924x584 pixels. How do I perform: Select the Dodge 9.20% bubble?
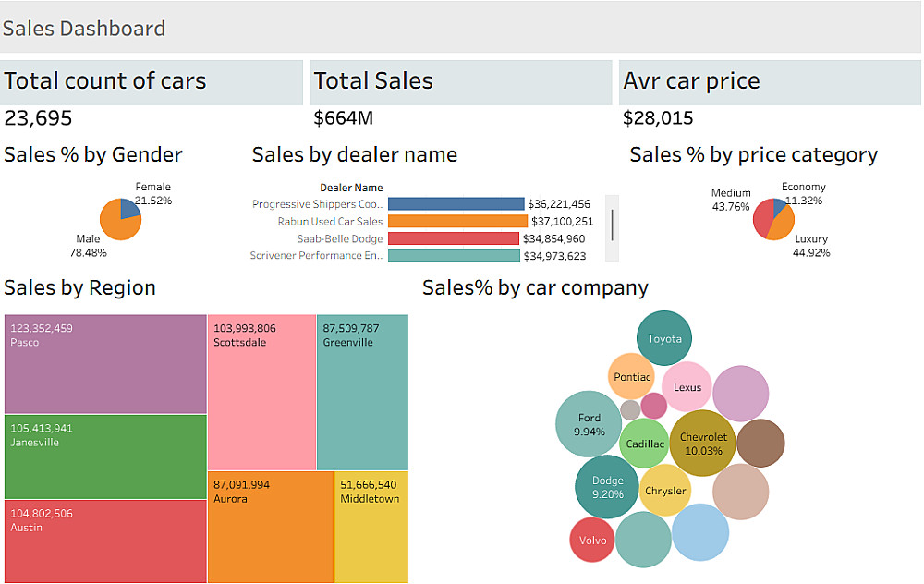click(607, 486)
